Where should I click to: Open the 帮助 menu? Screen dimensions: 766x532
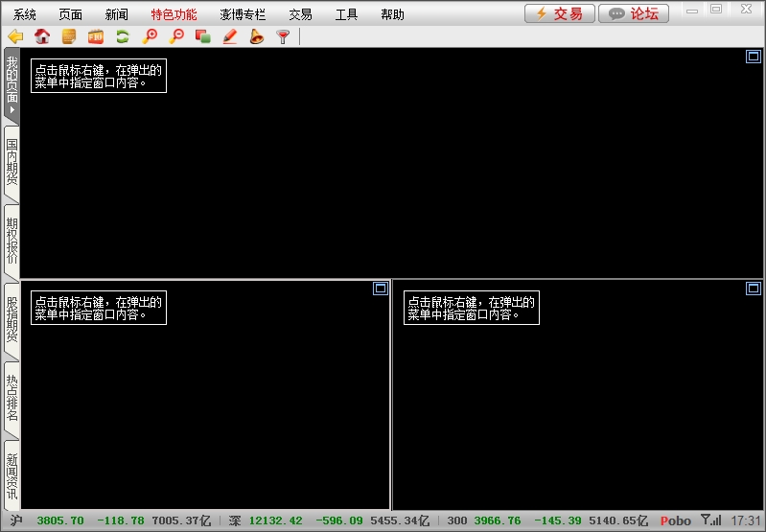392,14
